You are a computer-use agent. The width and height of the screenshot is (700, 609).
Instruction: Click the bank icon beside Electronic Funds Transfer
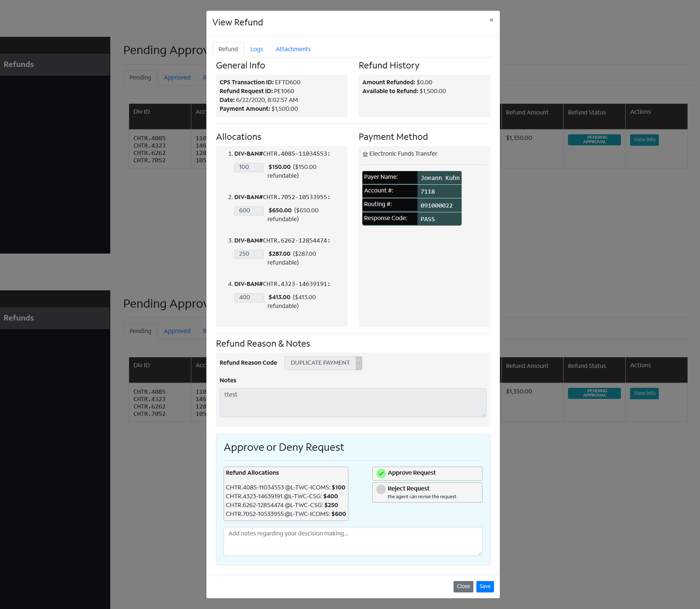coord(365,154)
